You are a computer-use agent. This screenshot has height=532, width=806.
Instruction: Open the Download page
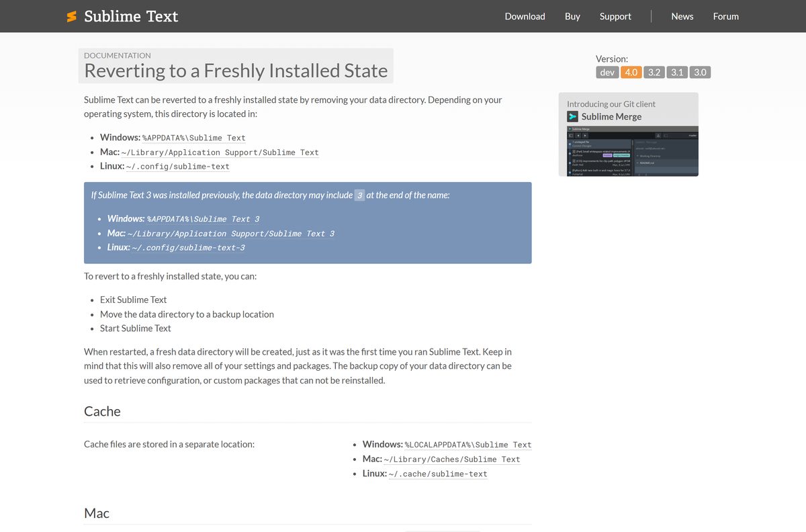pos(525,16)
